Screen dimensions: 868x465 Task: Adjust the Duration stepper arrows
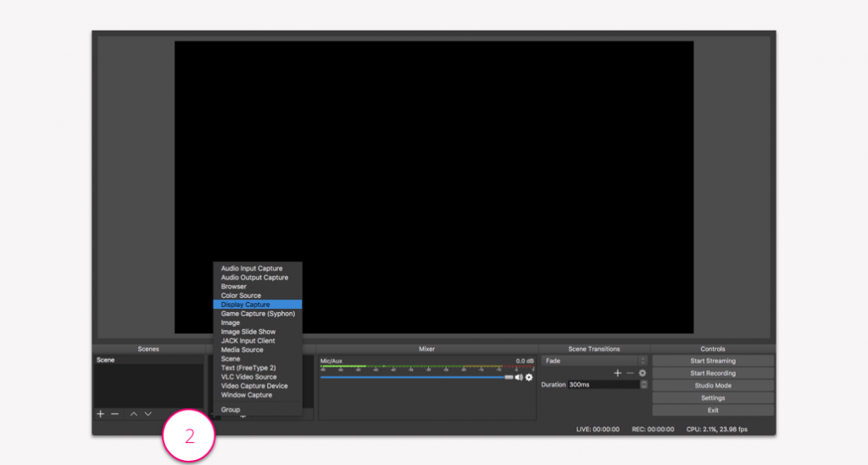pos(644,384)
